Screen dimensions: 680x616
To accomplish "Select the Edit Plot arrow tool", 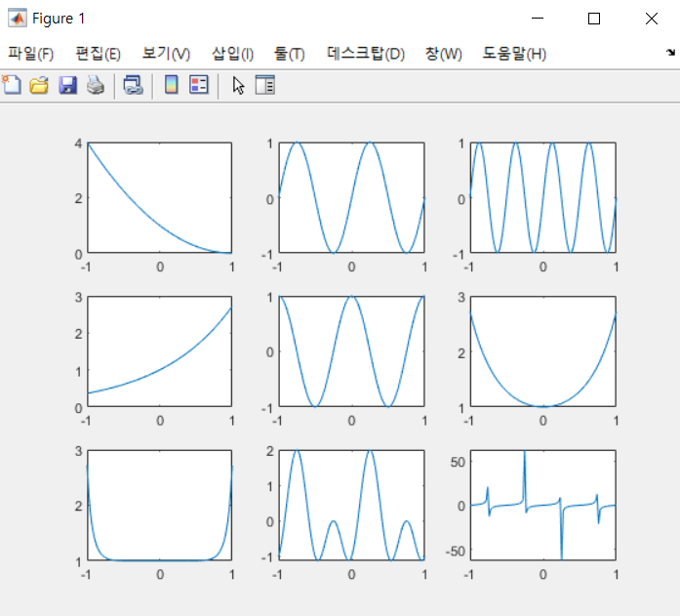I will pyautogui.click(x=238, y=85).
